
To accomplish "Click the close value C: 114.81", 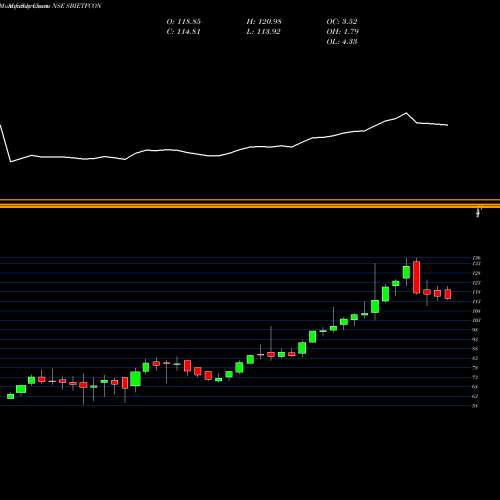I will [183, 31].
